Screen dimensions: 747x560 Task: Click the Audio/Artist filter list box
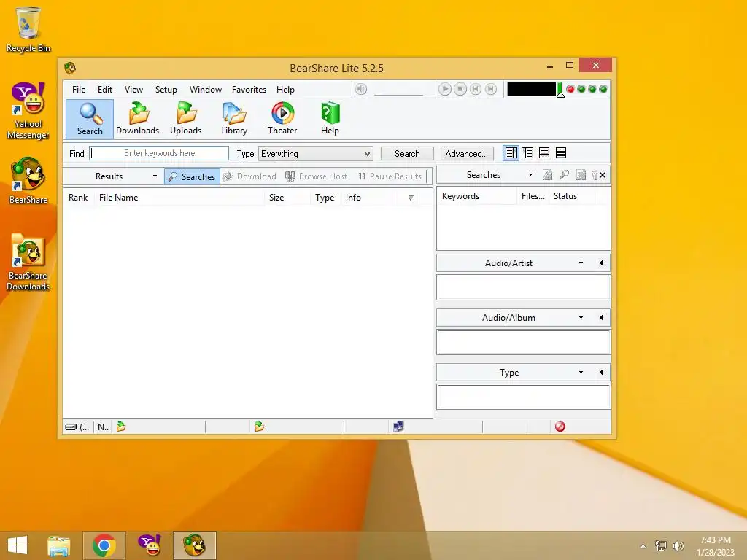tap(524, 287)
